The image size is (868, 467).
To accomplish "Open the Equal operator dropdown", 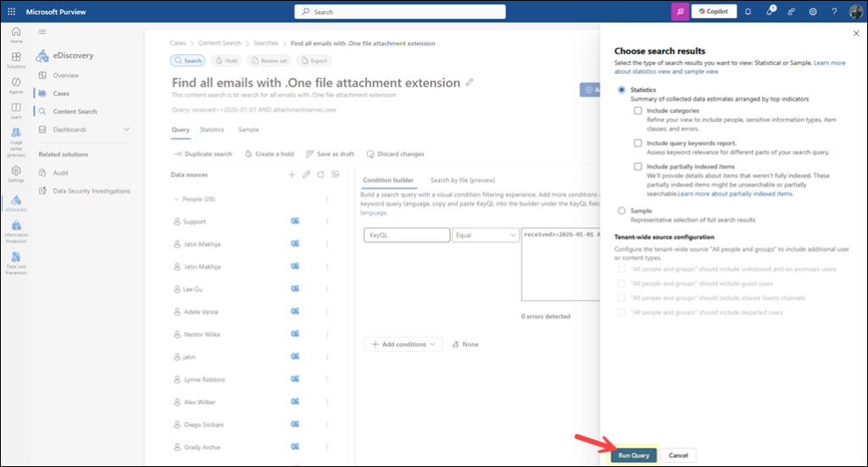I will tap(486, 235).
